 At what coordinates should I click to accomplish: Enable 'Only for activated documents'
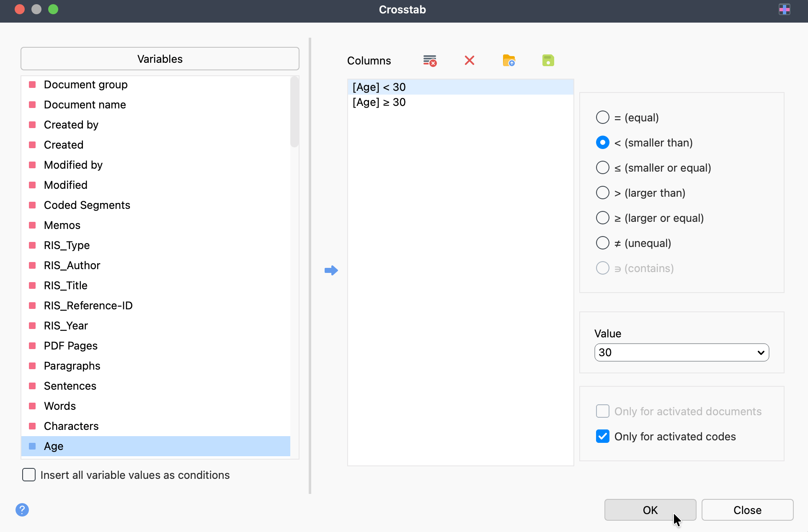[x=603, y=411]
